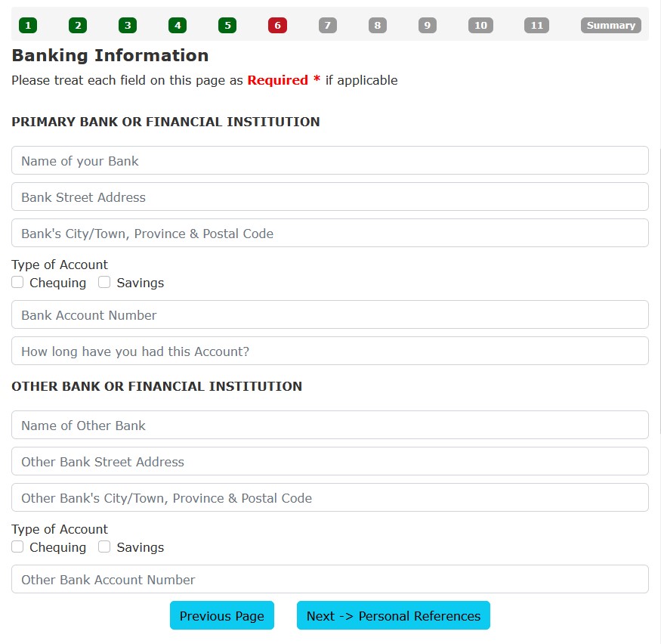This screenshot has width=661, height=644.
Task: Jump to completed step 3 badge
Action: point(128,26)
